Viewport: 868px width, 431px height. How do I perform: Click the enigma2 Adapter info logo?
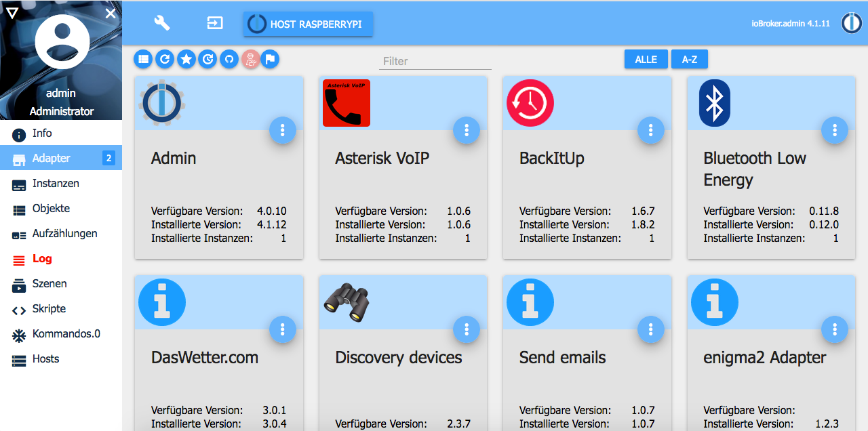click(x=715, y=302)
